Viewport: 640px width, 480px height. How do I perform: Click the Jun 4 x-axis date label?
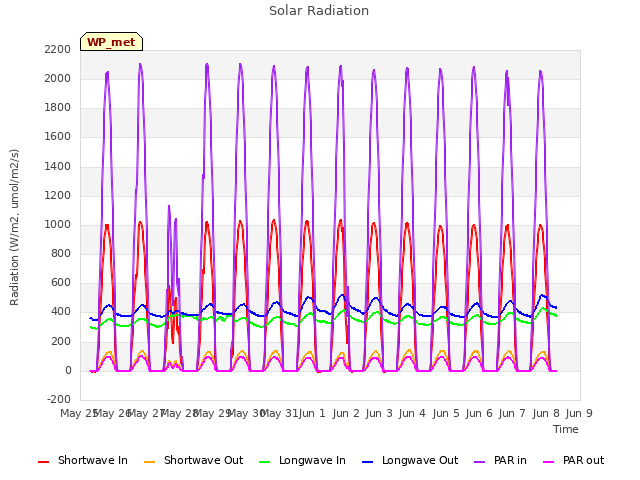(412, 413)
